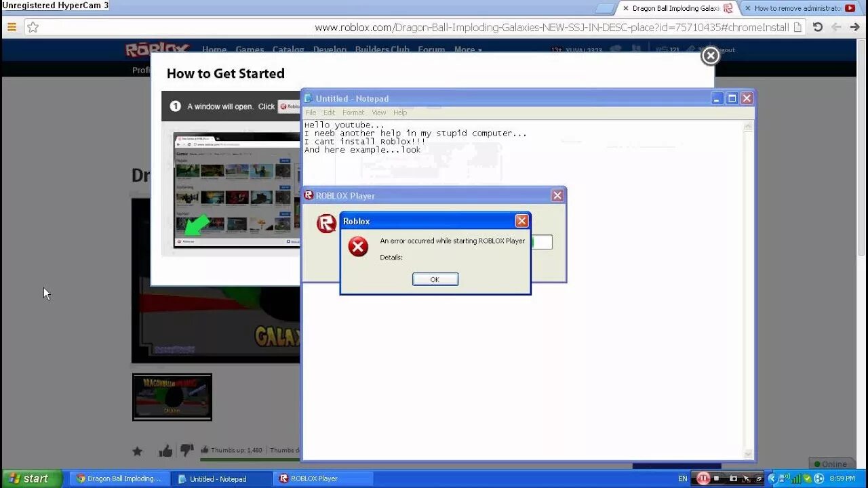The height and width of the screenshot is (488, 868).
Task: Close the How to remove administrator tab
Action: 747,8
